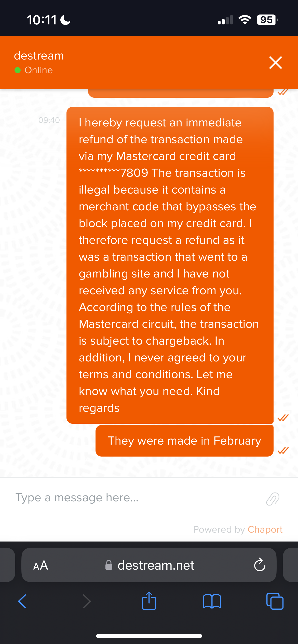
Task: Tap the refund request message bubble
Action: (x=170, y=265)
